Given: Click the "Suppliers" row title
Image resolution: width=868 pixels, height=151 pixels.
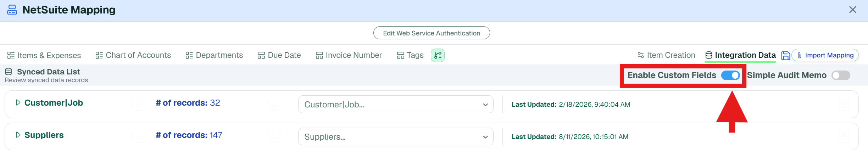Looking at the screenshot, I should (x=44, y=135).
